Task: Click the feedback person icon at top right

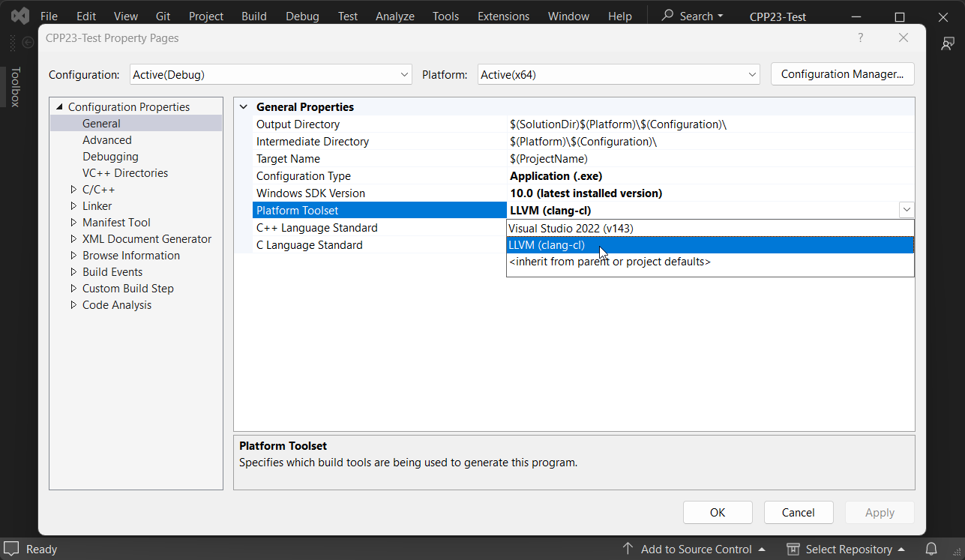Action: 948,43
